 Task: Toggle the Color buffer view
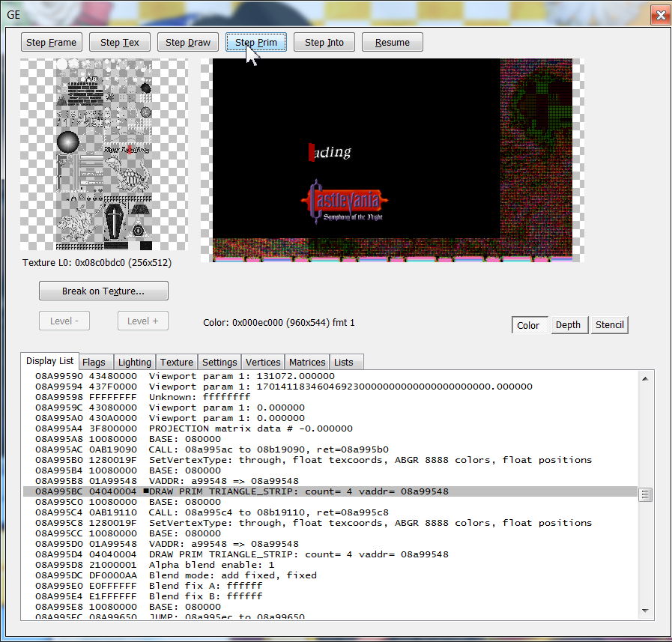point(528,325)
